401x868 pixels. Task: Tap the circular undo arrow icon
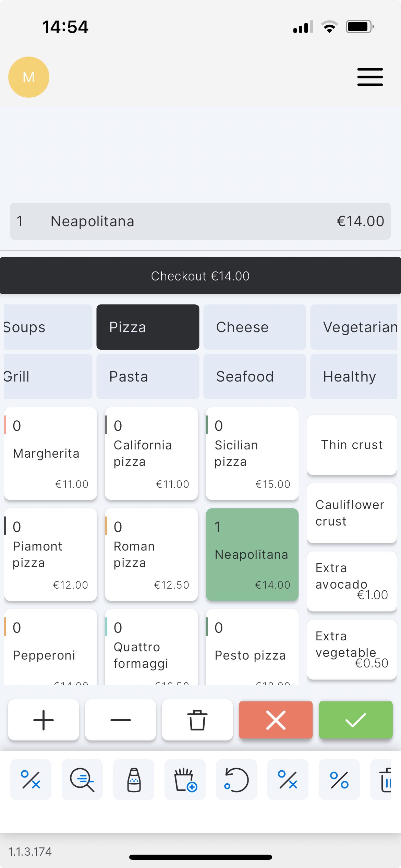pyautogui.click(x=236, y=780)
